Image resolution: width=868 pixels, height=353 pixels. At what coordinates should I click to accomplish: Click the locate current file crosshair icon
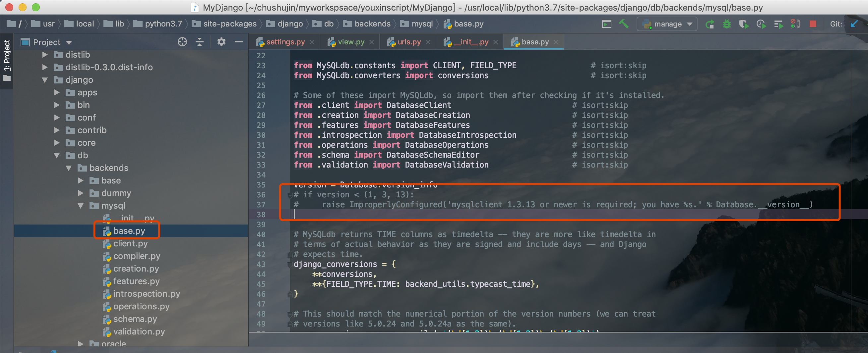(182, 42)
